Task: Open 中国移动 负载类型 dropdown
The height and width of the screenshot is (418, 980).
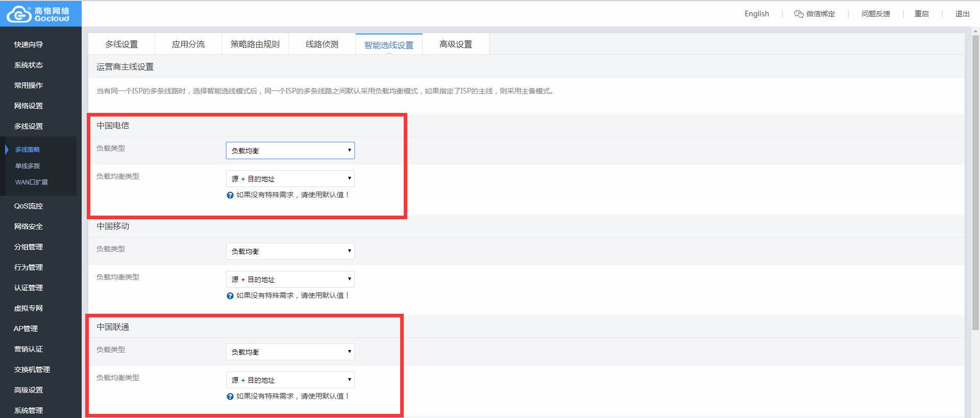Action: point(290,251)
